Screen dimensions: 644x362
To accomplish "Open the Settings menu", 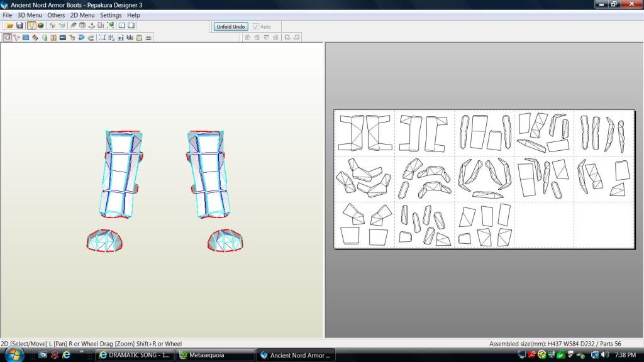I will [111, 15].
